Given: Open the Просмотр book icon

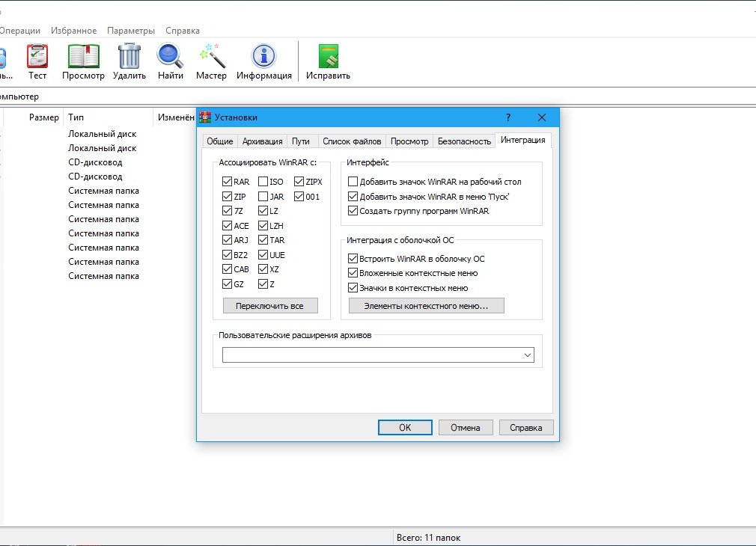Looking at the screenshot, I should [x=83, y=56].
